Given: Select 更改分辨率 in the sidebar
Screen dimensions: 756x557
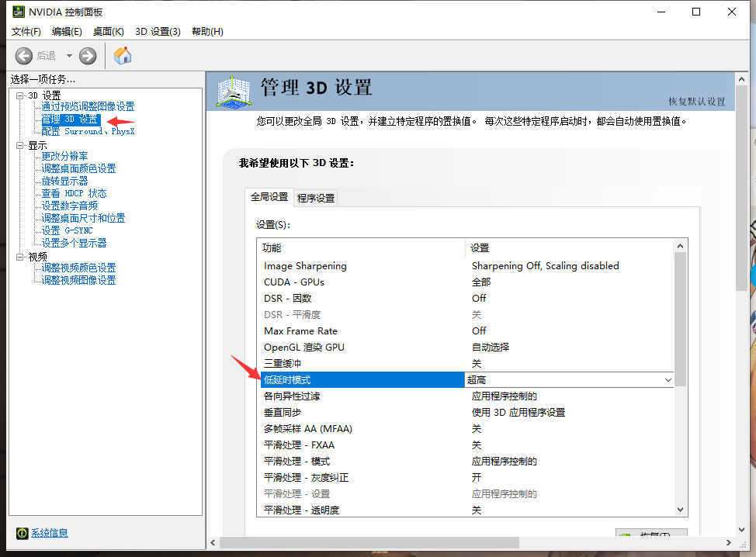Looking at the screenshot, I should [64, 156].
